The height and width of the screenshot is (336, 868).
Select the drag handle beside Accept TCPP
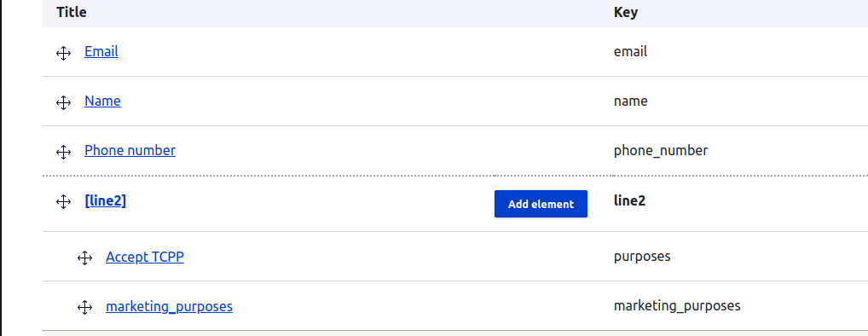(x=84, y=258)
